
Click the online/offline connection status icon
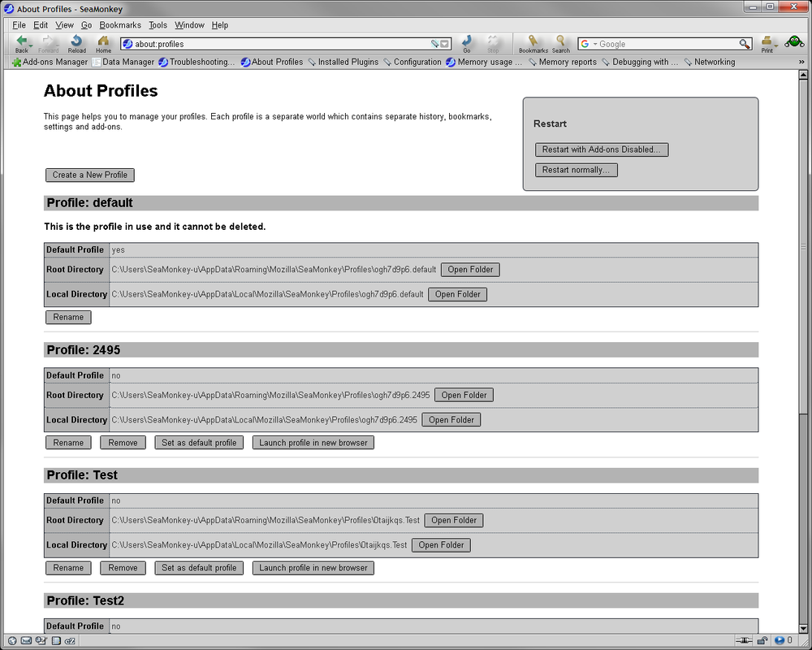coord(744,641)
